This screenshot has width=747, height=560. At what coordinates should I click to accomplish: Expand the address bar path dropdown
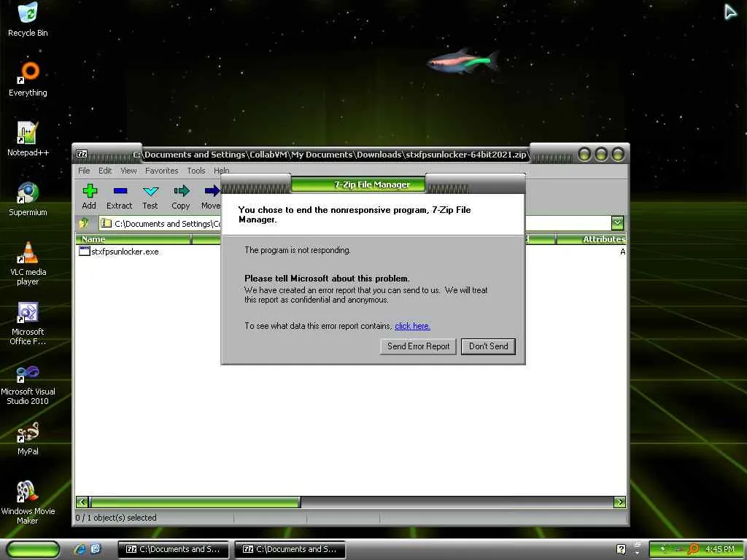[x=617, y=223]
